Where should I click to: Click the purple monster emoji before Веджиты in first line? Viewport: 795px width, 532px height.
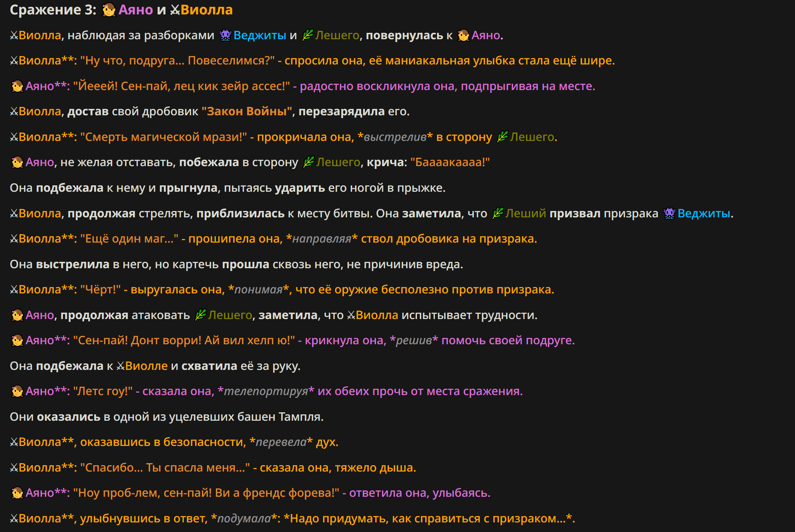point(225,35)
